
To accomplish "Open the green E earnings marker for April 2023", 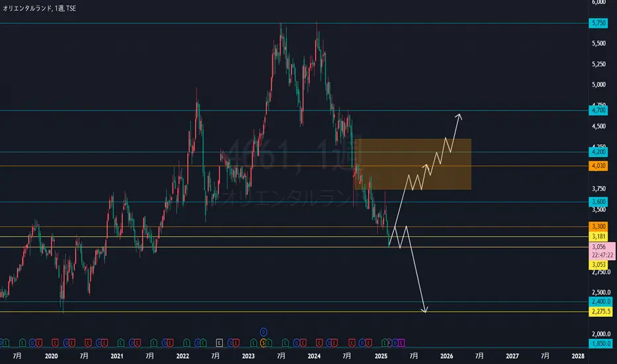I will 269,343.
